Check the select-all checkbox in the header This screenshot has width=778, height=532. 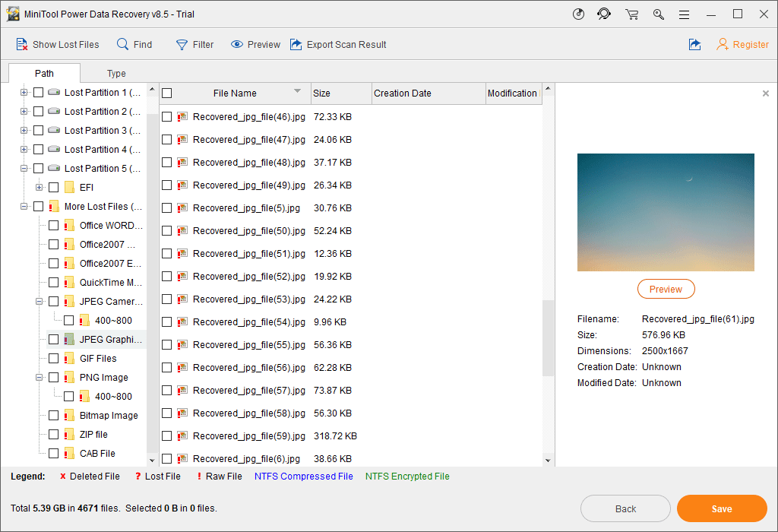168,93
